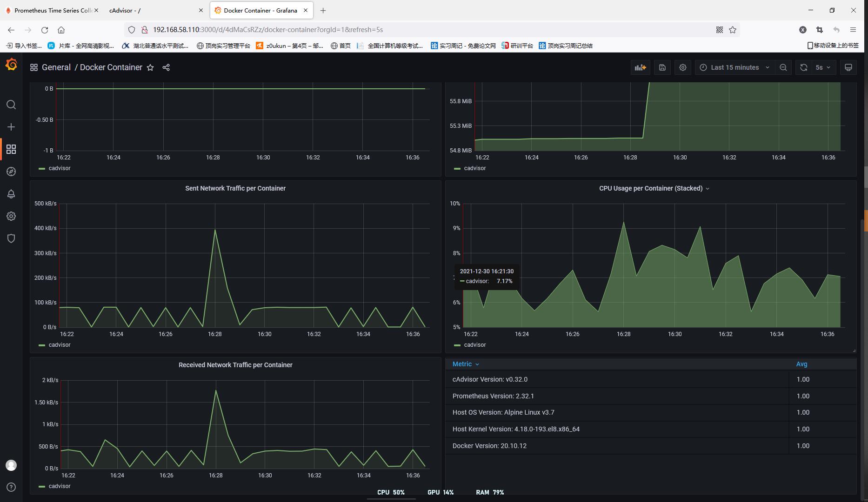Image resolution: width=868 pixels, height=502 pixels.
Task: Open the QR code icon in address bar
Action: pyautogui.click(x=720, y=30)
